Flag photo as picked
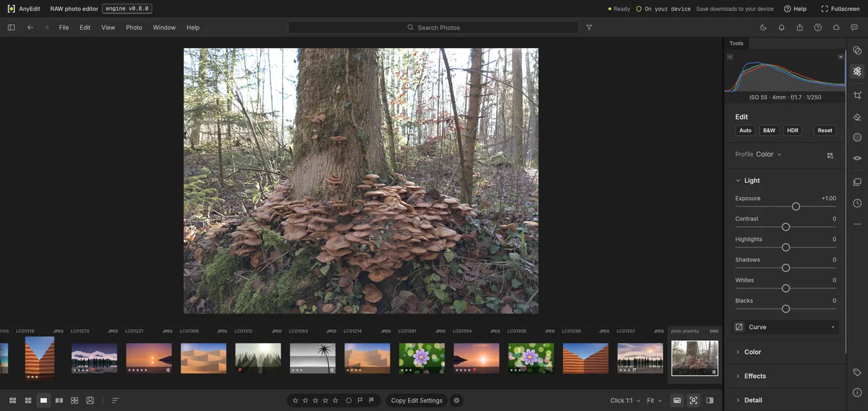Viewport: 868px width, 411px height. pyautogui.click(x=360, y=400)
